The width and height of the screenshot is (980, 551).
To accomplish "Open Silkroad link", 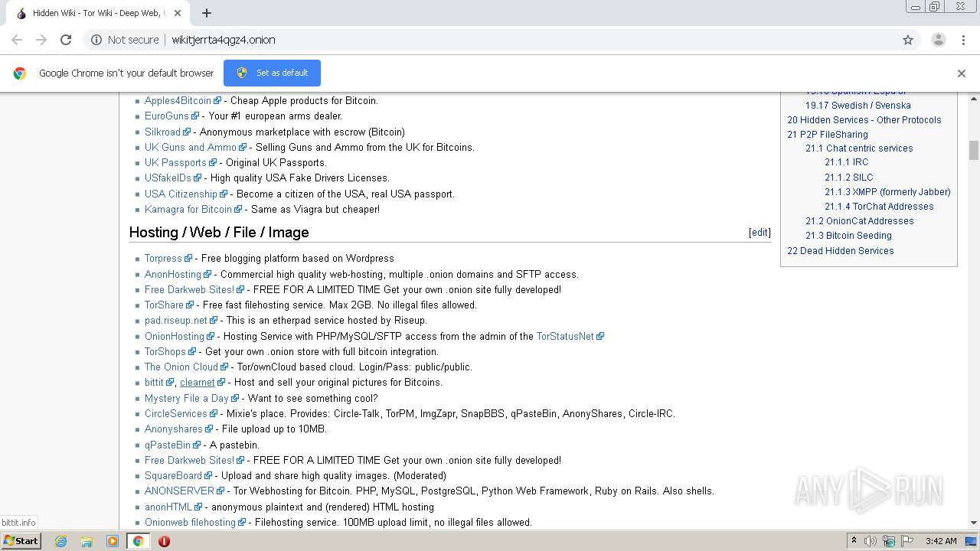I will pyautogui.click(x=162, y=132).
